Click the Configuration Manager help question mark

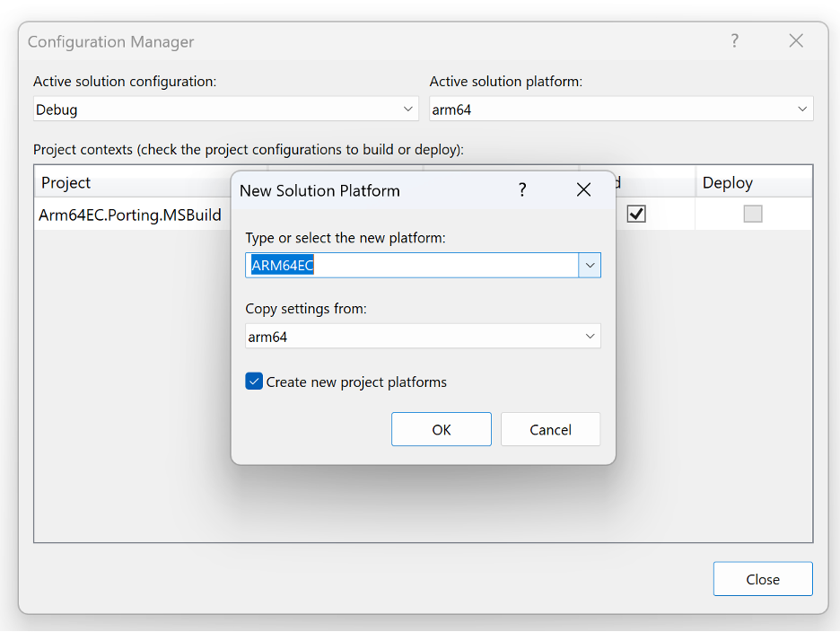click(734, 40)
